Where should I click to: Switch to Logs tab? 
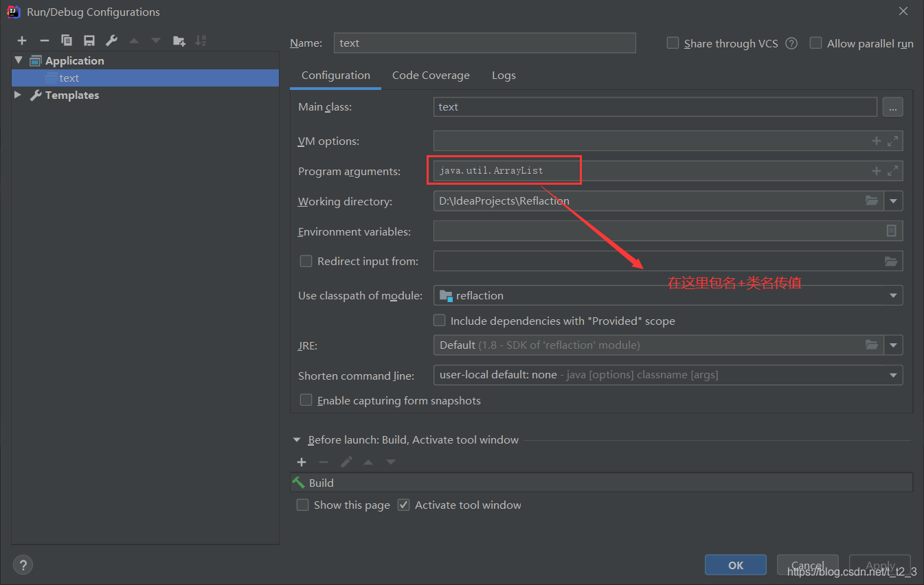[504, 76]
